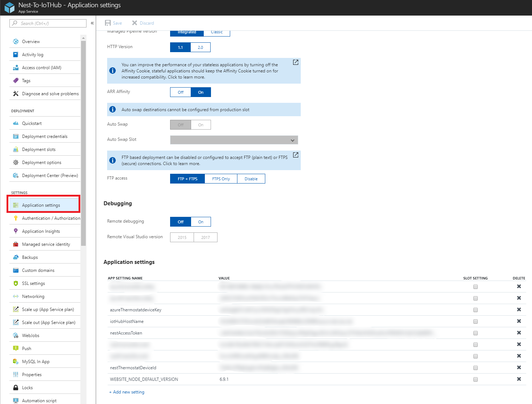Viewport: 532px width, 404px height.
Task: Open the Auto Swap Slot dropdown
Action: (x=234, y=140)
